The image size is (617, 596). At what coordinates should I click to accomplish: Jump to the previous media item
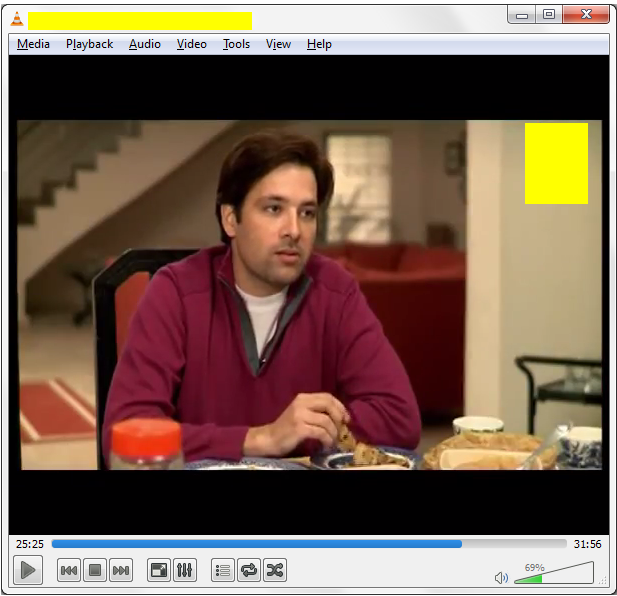[69, 570]
